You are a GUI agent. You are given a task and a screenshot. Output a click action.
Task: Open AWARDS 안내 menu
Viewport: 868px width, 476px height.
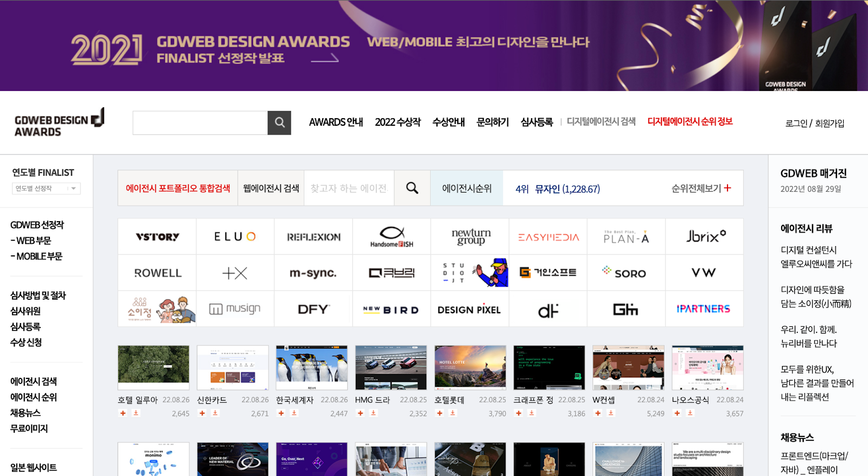[336, 122]
